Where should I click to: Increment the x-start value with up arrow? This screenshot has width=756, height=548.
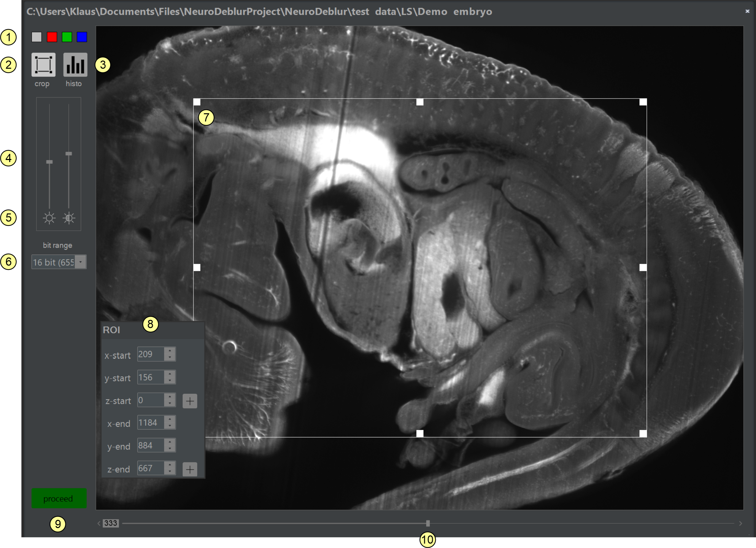click(x=170, y=351)
